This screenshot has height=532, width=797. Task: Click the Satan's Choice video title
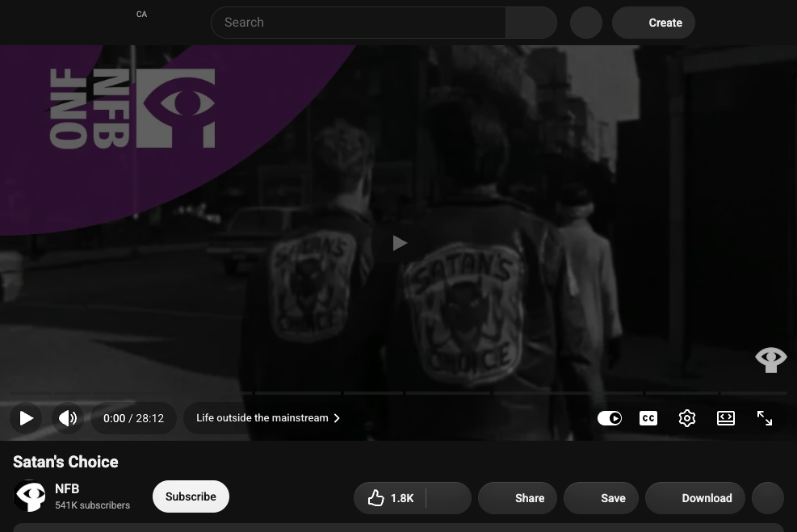click(65, 462)
